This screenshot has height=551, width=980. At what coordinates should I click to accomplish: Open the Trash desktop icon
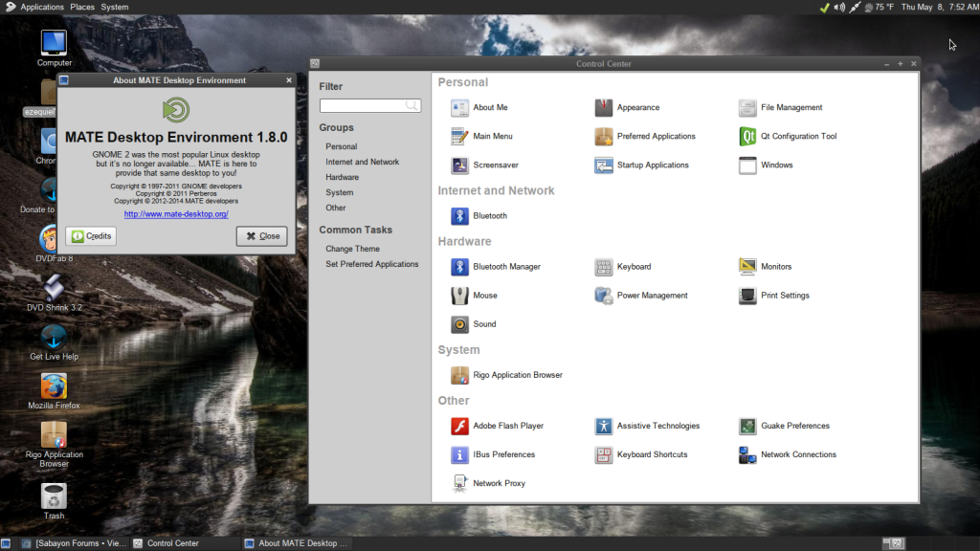tap(54, 496)
